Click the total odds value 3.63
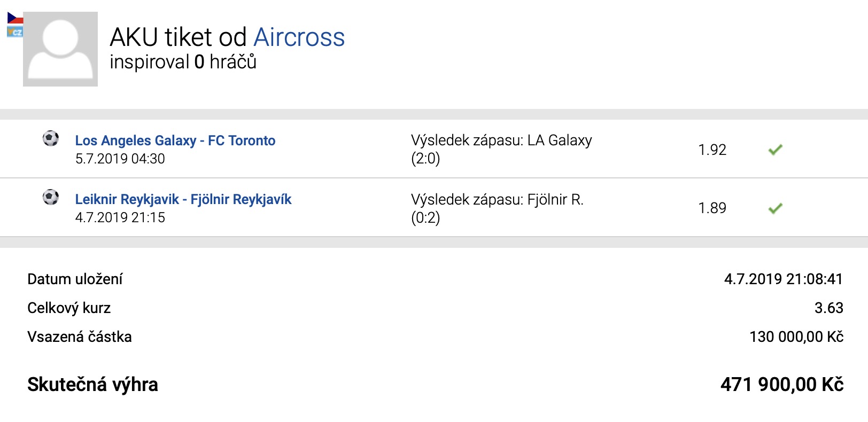The width and height of the screenshot is (868, 422). pyautogui.click(x=828, y=308)
